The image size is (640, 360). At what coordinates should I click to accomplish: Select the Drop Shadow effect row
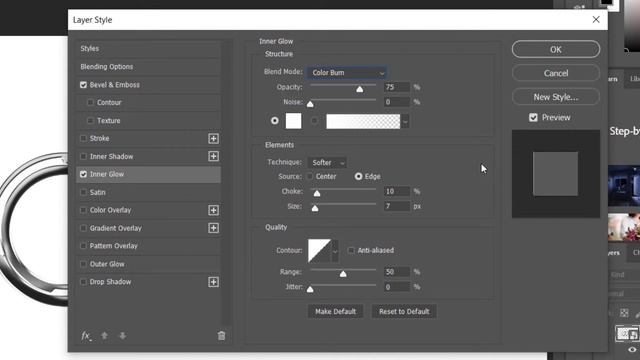(149, 282)
